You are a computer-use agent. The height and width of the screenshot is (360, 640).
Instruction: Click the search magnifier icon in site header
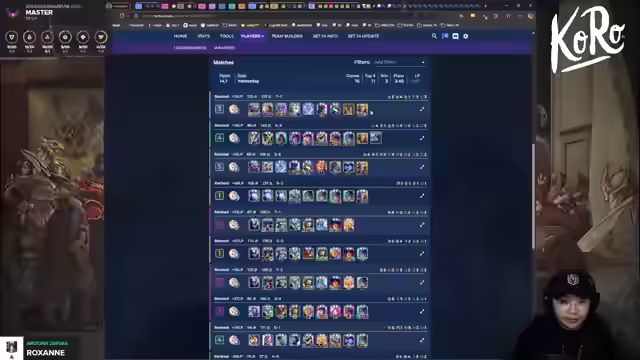tap(434, 36)
